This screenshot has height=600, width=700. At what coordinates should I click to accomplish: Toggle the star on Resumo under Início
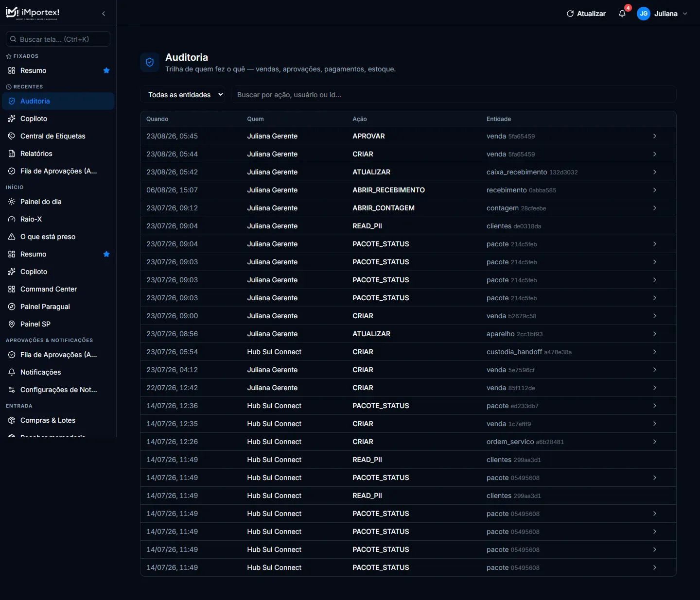pos(106,254)
